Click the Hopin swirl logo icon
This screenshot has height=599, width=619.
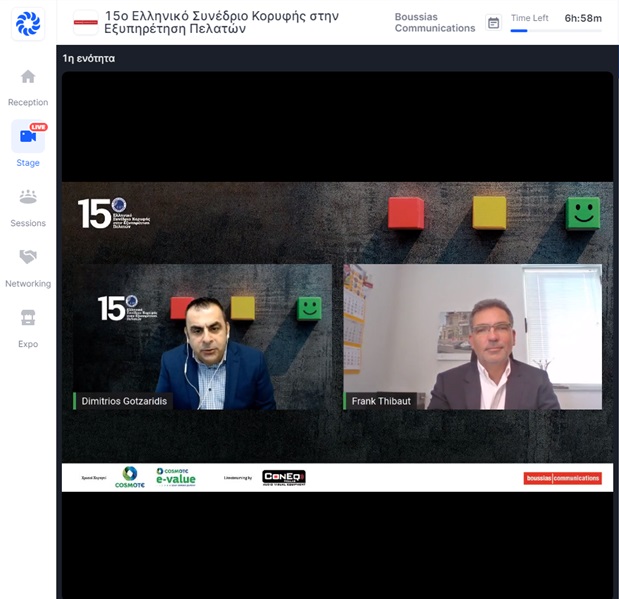28,24
